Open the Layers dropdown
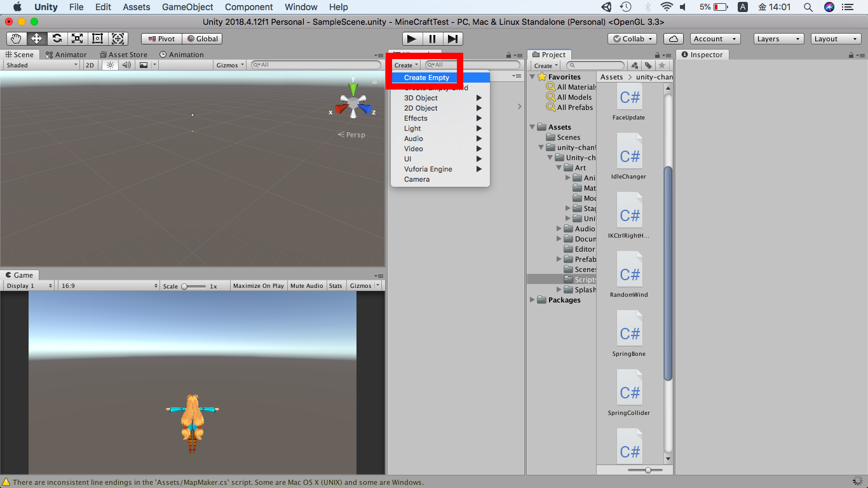Image resolution: width=868 pixels, height=488 pixels. coord(780,39)
